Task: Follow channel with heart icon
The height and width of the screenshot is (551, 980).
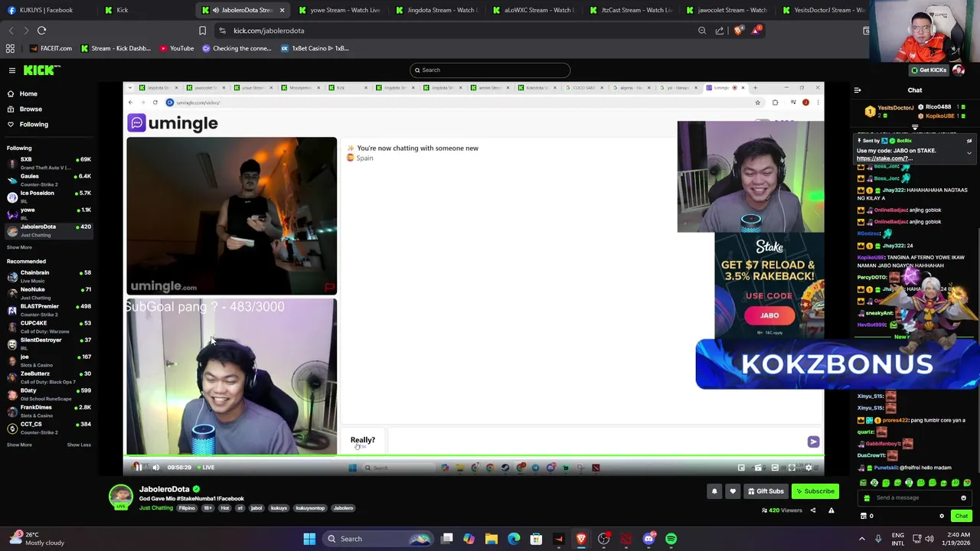Action: coord(733,491)
